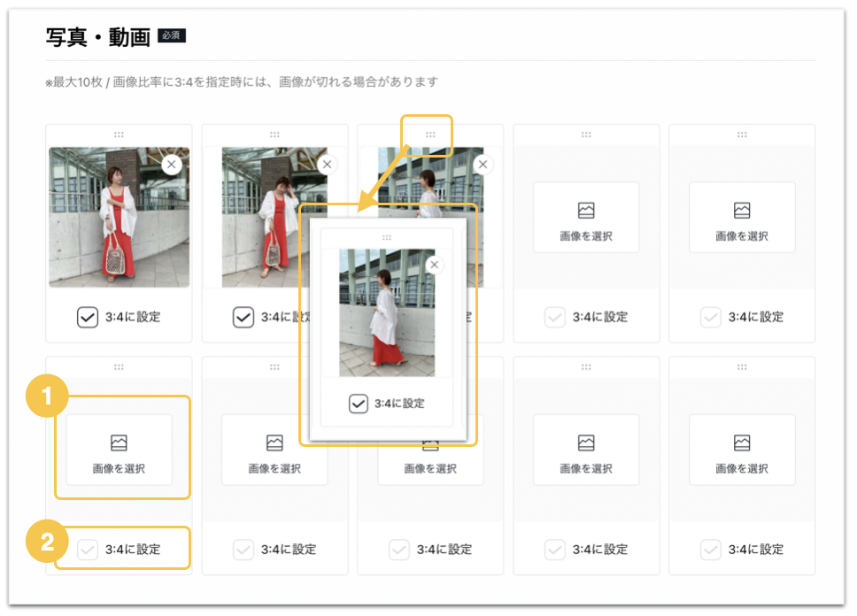This screenshot has height=616, width=857.
Task: Select 画像を選択 in the slot marked 1
Action: tap(120, 450)
